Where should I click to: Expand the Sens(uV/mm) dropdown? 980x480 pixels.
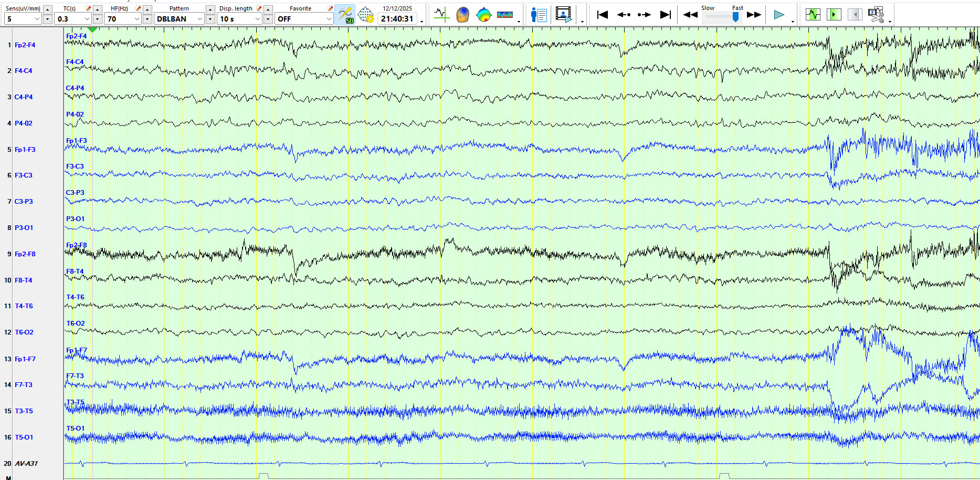point(37,19)
